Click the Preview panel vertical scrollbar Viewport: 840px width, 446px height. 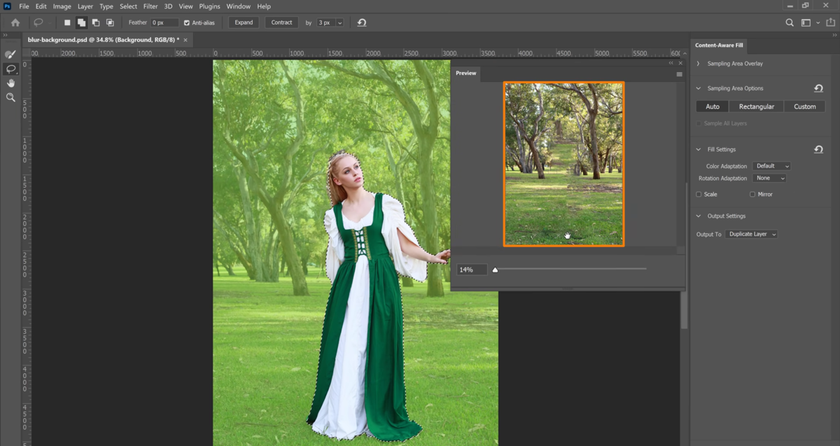[680, 163]
